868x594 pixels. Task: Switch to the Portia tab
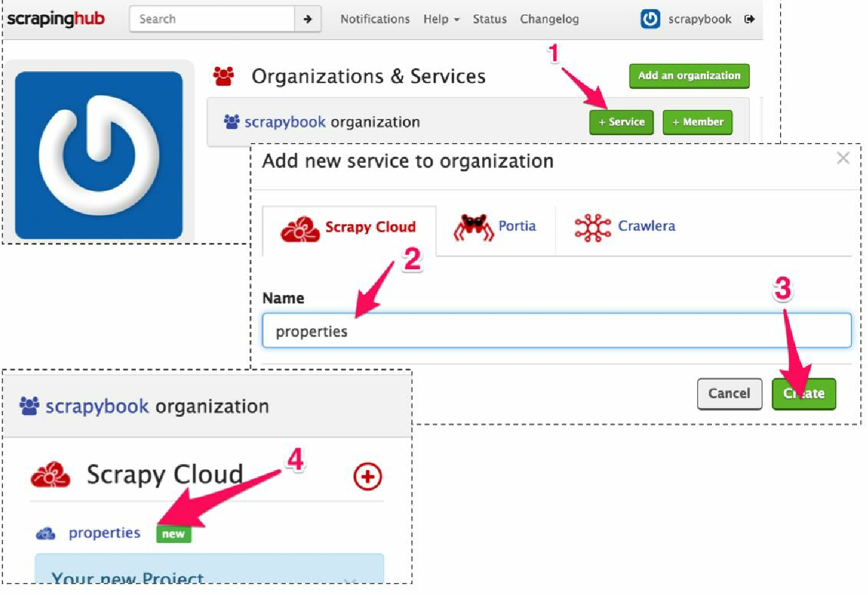tap(495, 227)
